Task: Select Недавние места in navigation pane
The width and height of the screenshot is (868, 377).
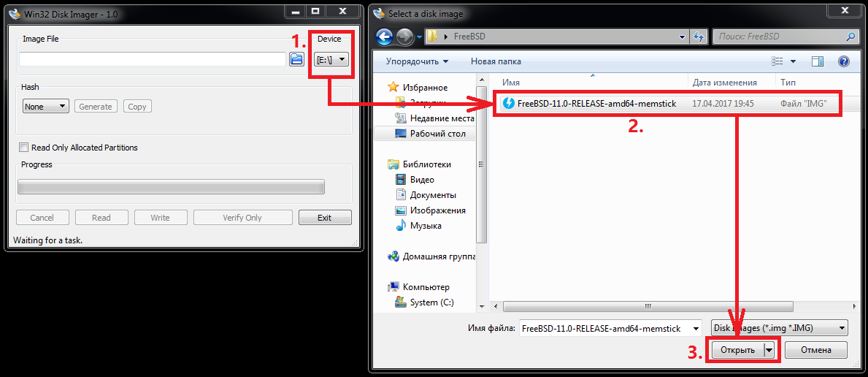Action: [442, 118]
